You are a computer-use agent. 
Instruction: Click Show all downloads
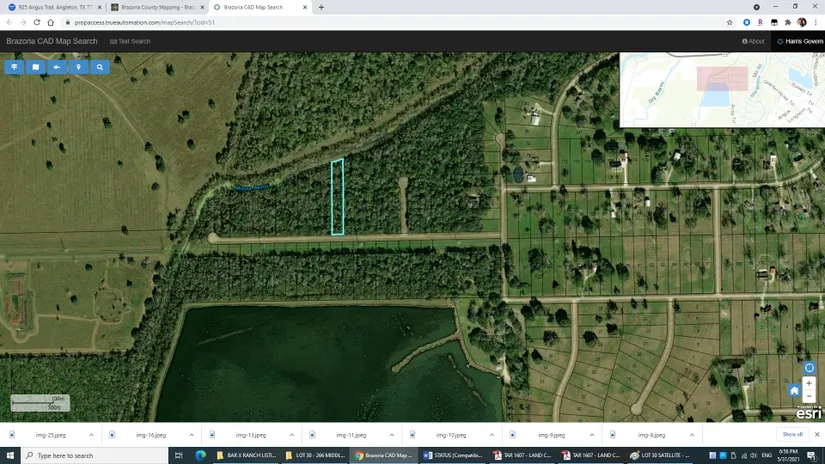(x=792, y=435)
